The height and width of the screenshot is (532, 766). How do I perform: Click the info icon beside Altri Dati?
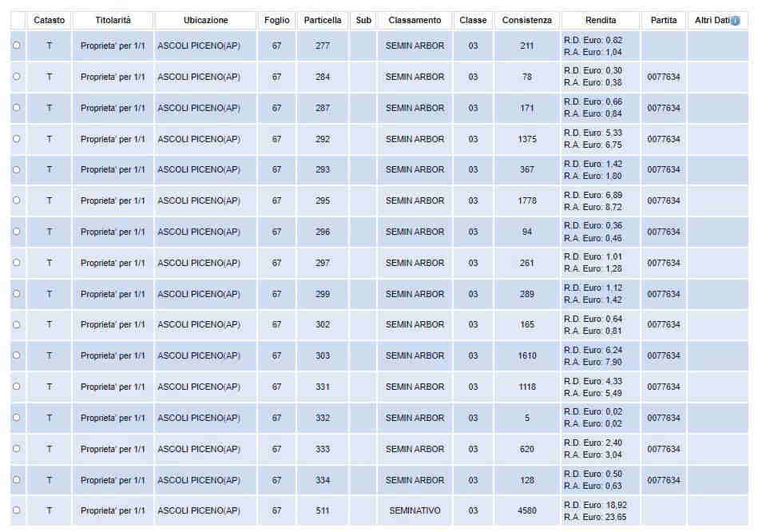(735, 21)
